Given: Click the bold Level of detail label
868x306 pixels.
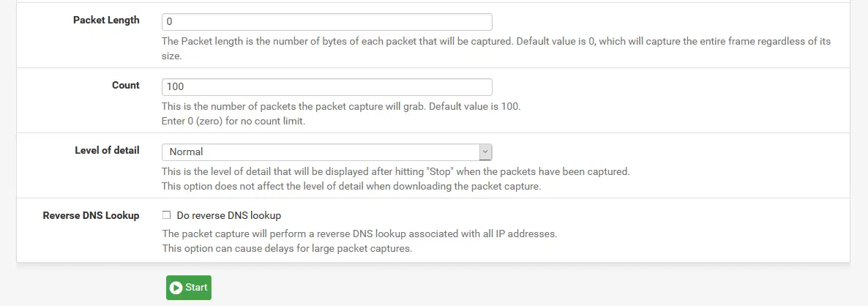Looking at the screenshot, I should (107, 150).
